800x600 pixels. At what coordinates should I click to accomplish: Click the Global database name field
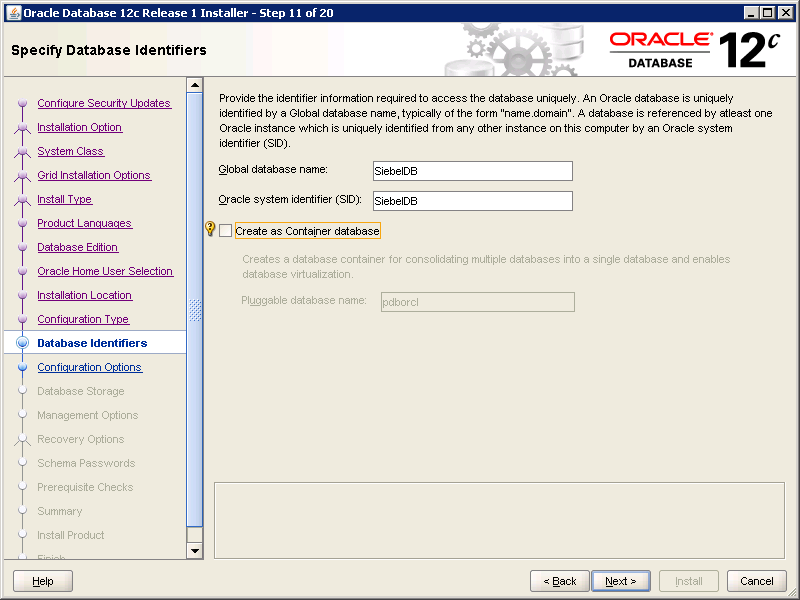point(472,171)
